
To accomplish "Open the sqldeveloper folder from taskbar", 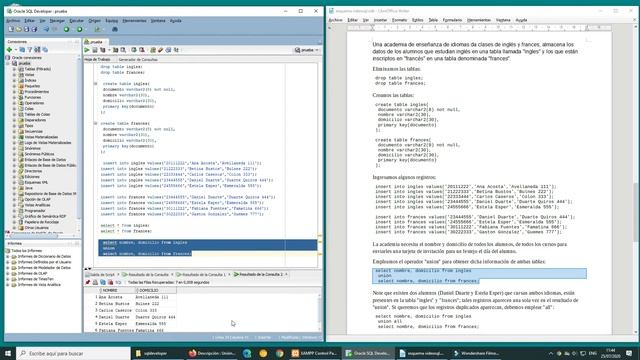I will pyautogui.click(x=152, y=353).
